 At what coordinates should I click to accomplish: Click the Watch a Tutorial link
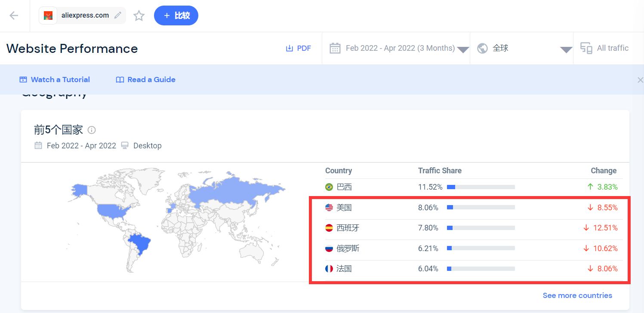point(55,80)
